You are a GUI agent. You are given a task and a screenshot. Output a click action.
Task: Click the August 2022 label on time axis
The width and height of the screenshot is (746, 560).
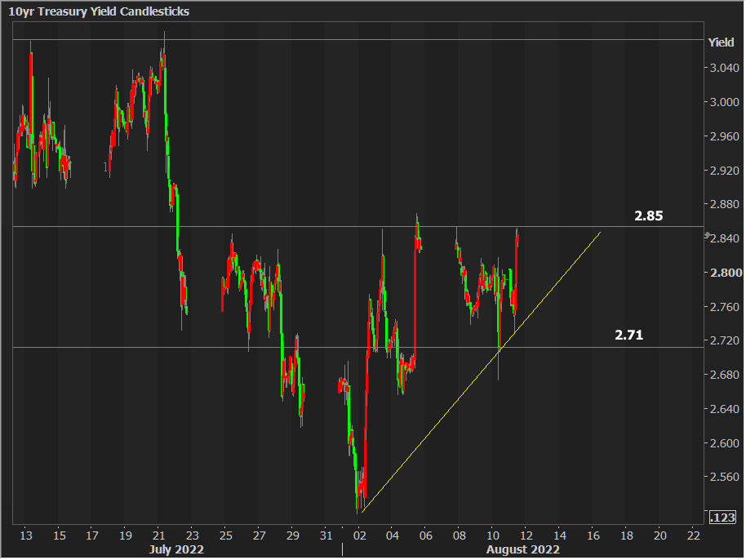(522, 549)
